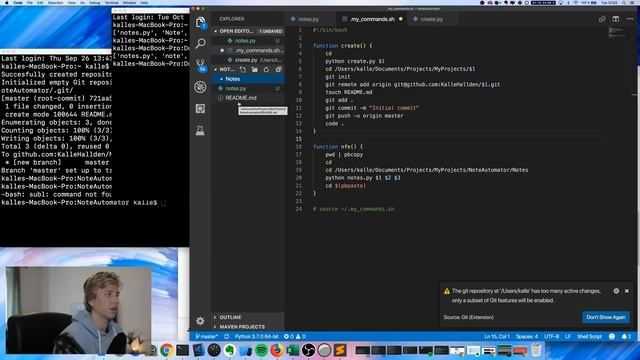
Task: Open the gear options on the git notification
Action: pyautogui.click(x=616, y=291)
